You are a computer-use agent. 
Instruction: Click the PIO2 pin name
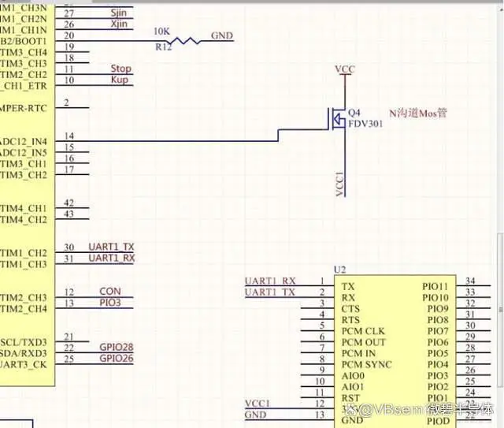point(438,387)
